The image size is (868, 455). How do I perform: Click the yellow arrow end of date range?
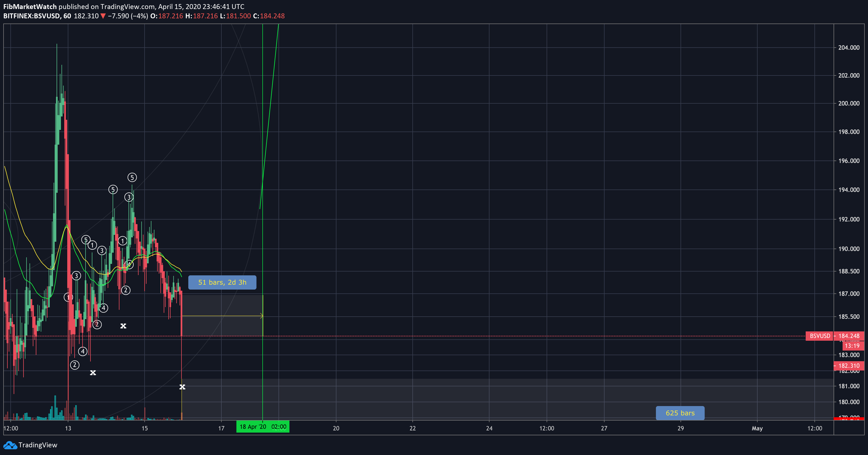click(262, 316)
